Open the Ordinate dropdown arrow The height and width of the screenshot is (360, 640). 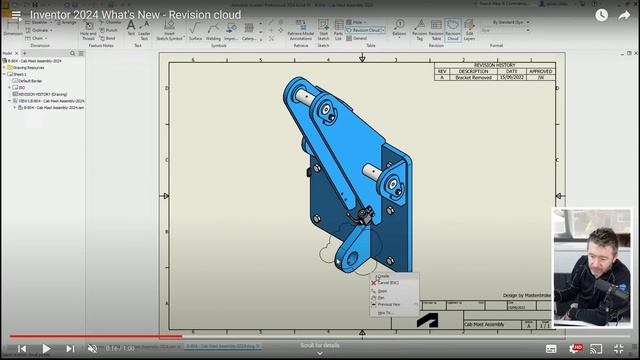51,30
